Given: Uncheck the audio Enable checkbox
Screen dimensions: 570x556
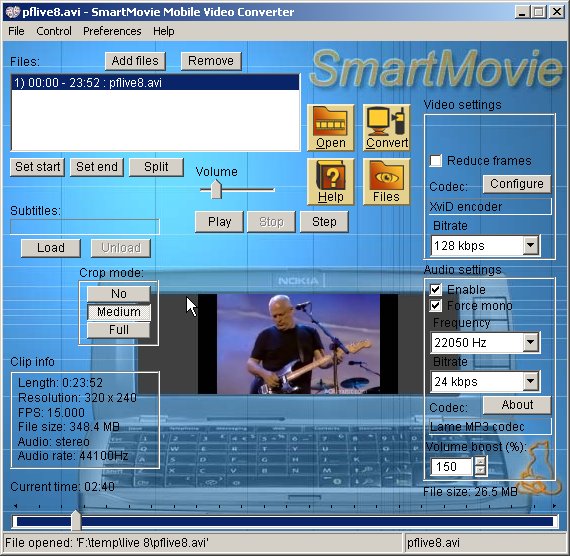Looking at the screenshot, I should coord(435,289).
